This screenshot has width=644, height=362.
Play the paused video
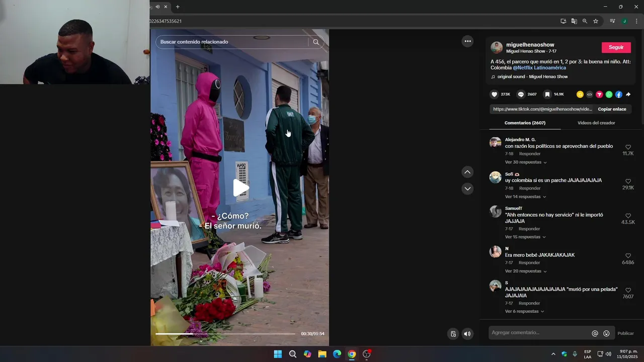240,188
